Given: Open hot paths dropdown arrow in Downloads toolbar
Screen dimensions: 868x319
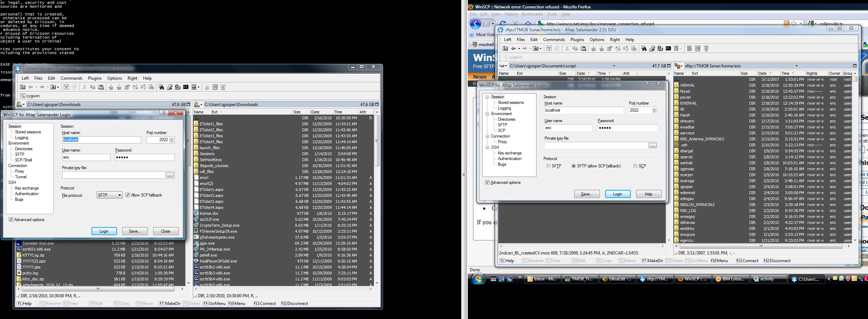Looking at the screenshot, I should click(58, 87).
